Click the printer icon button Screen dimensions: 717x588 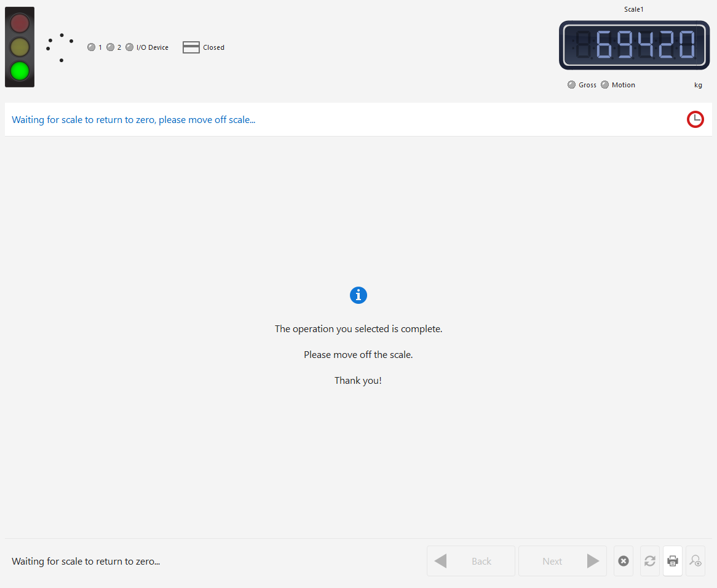pos(673,561)
